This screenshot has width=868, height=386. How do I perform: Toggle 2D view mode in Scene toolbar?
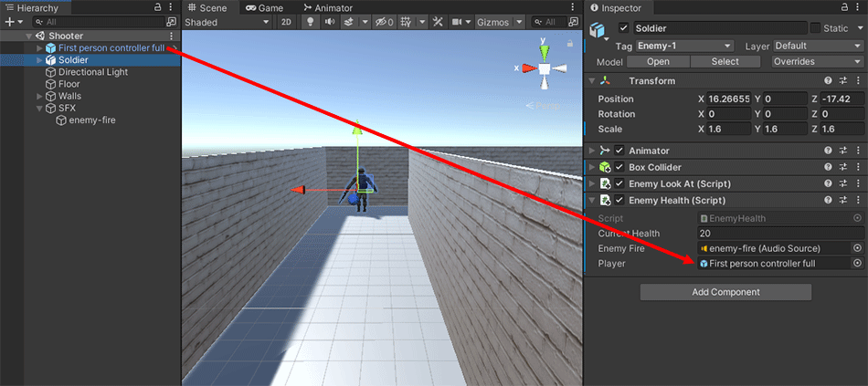(286, 22)
